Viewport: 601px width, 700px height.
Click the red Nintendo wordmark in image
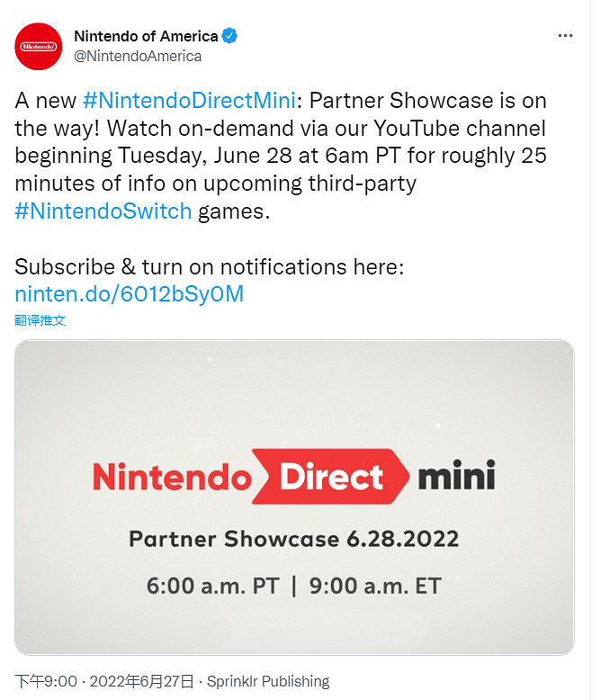point(169,476)
